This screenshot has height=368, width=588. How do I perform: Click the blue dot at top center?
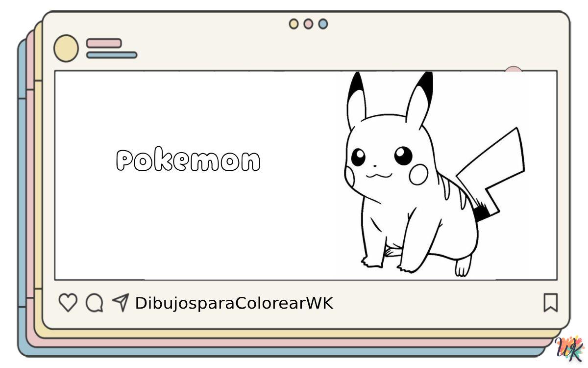(323, 24)
